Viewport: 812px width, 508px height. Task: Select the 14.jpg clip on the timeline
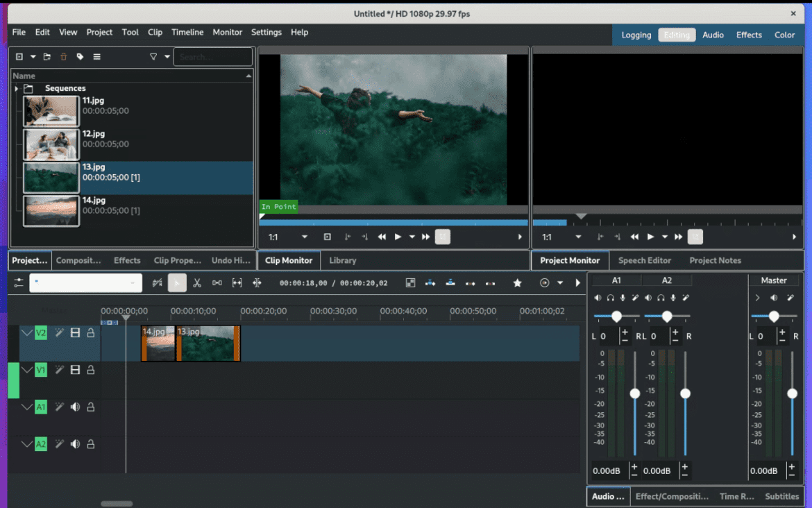click(x=156, y=342)
